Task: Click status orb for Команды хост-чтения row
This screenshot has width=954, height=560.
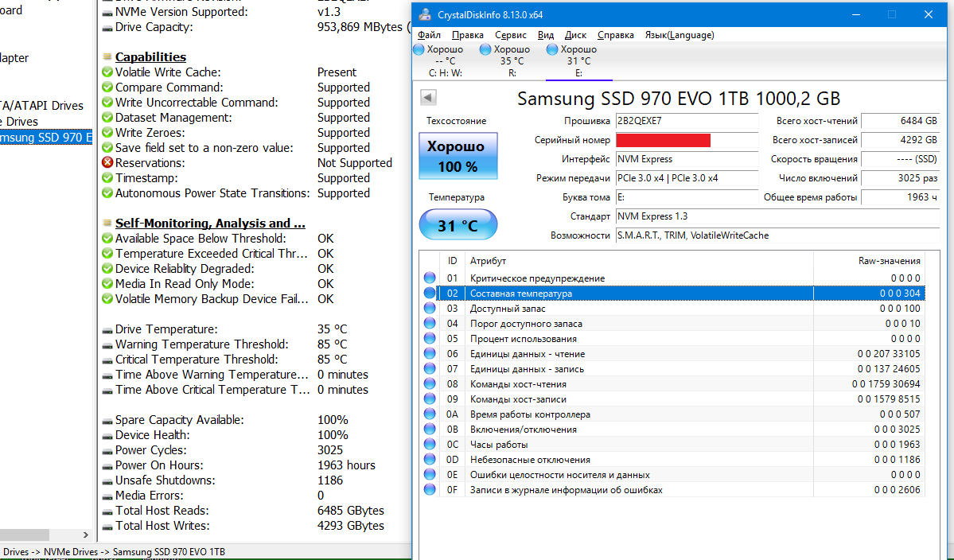Action: pos(430,383)
